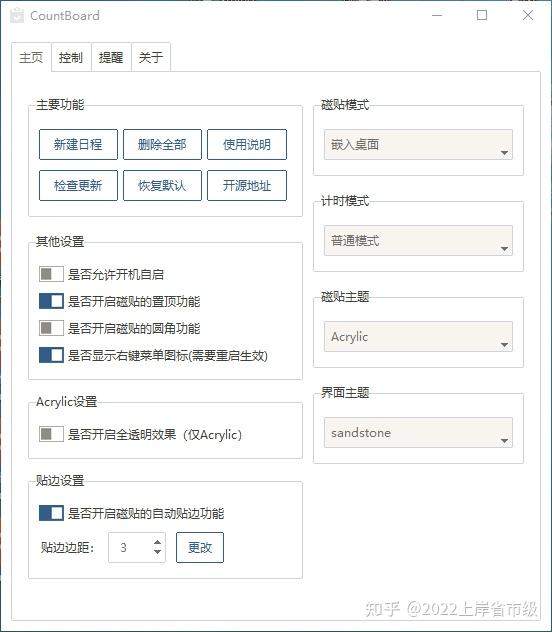Turn off 是否显示右键菜单图标 switch
The height and width of the screenshot is (632, 552).
(51, 355)
